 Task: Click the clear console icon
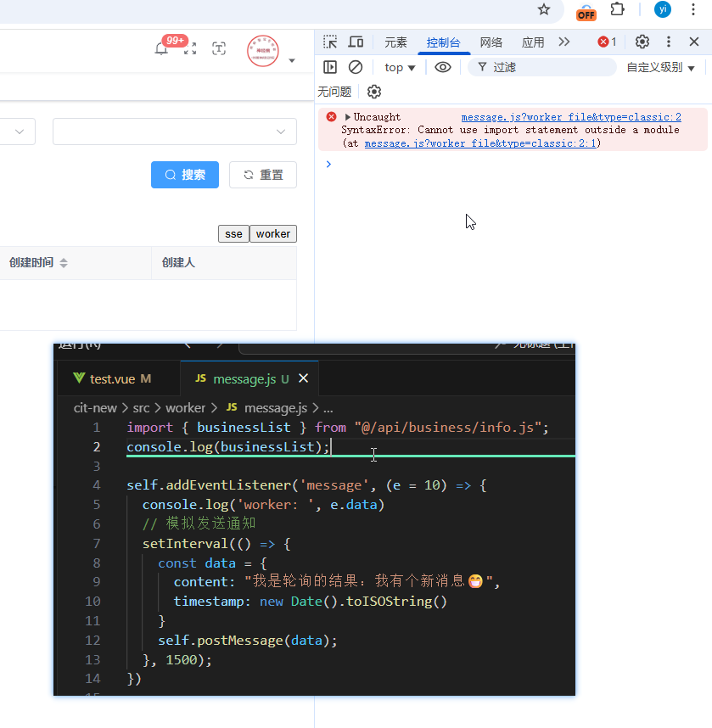(355, 67)
